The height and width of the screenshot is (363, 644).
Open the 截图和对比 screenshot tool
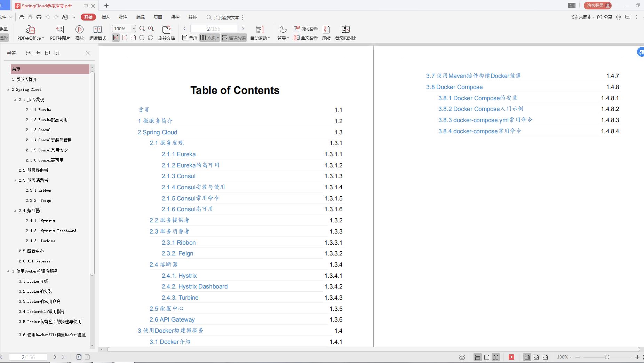coord(345,33)
